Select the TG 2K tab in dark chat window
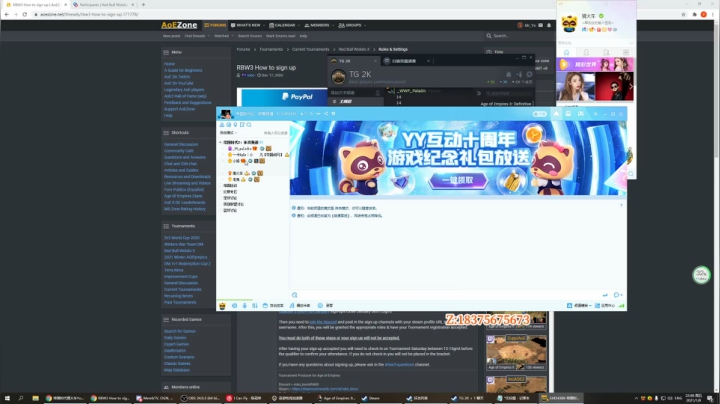The image size is (720, 404). click(354, 61)
